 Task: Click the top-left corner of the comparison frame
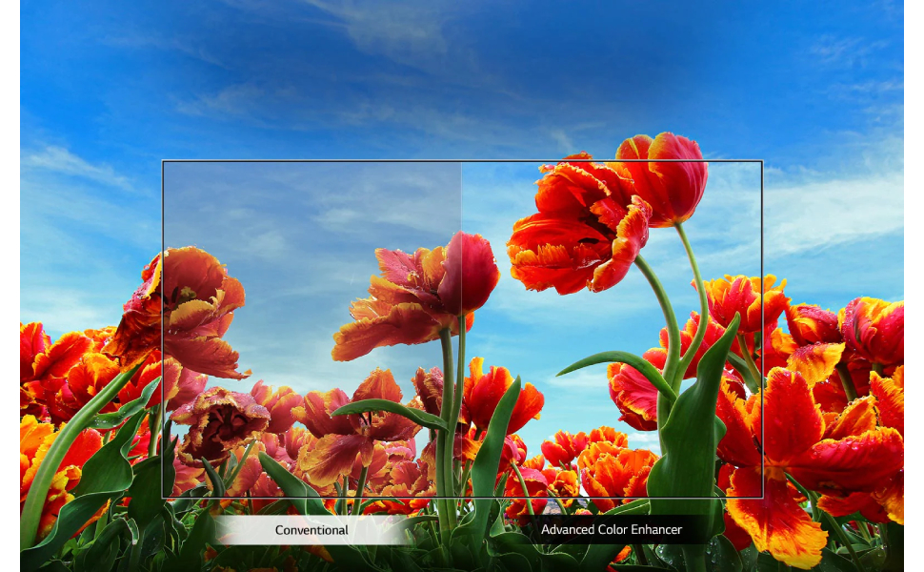tap(163, 161)
